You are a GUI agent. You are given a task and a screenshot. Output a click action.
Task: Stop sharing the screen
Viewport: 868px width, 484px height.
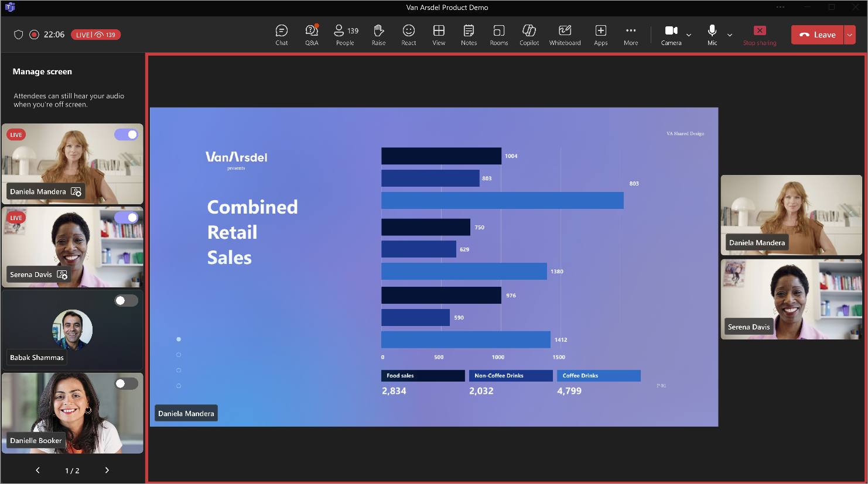[760, 35]
